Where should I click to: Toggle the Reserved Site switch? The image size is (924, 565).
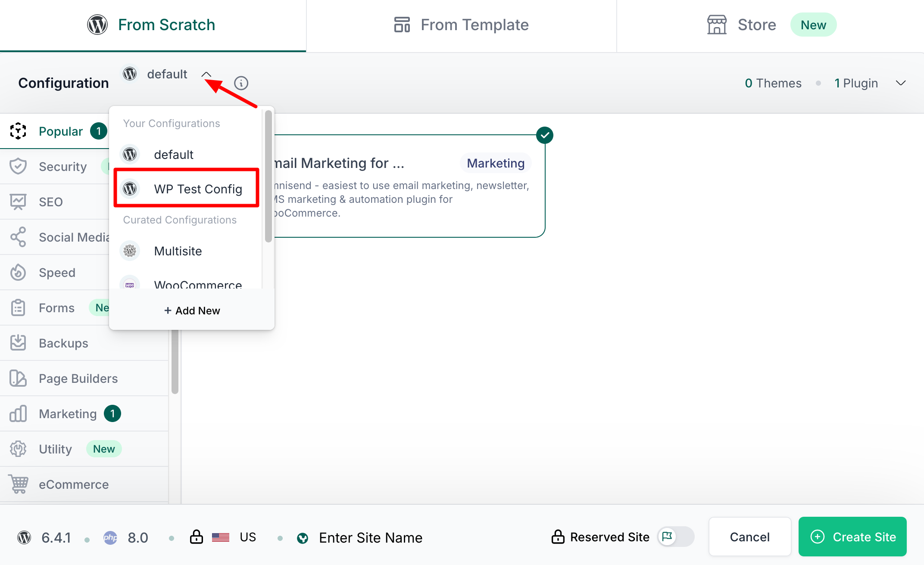click(675, 537)
